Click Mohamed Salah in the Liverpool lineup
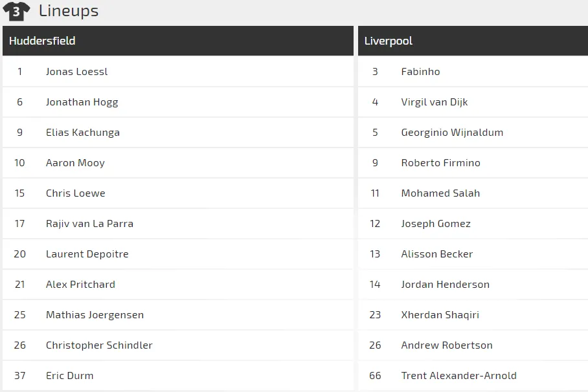This screenshot has height=392, width=588. [x=440, y=193]
